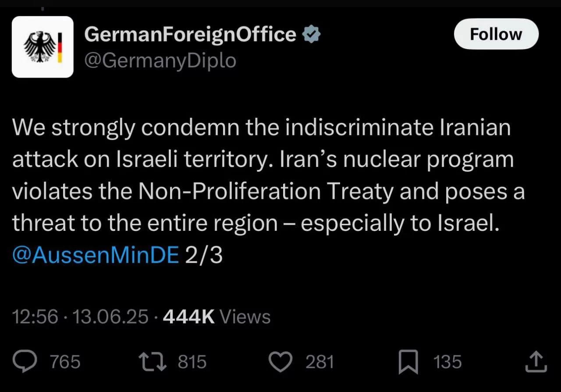Click the 12:56 post timestamp

point(35,317)
